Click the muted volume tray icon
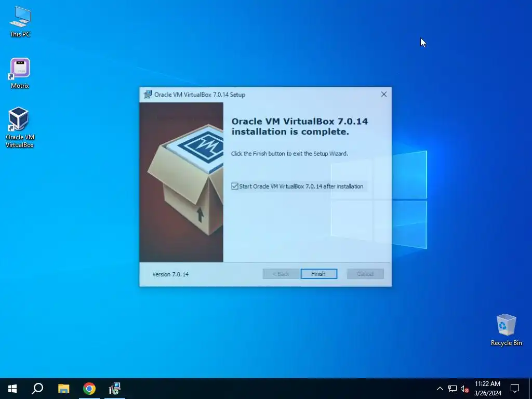 pos(464,389)
